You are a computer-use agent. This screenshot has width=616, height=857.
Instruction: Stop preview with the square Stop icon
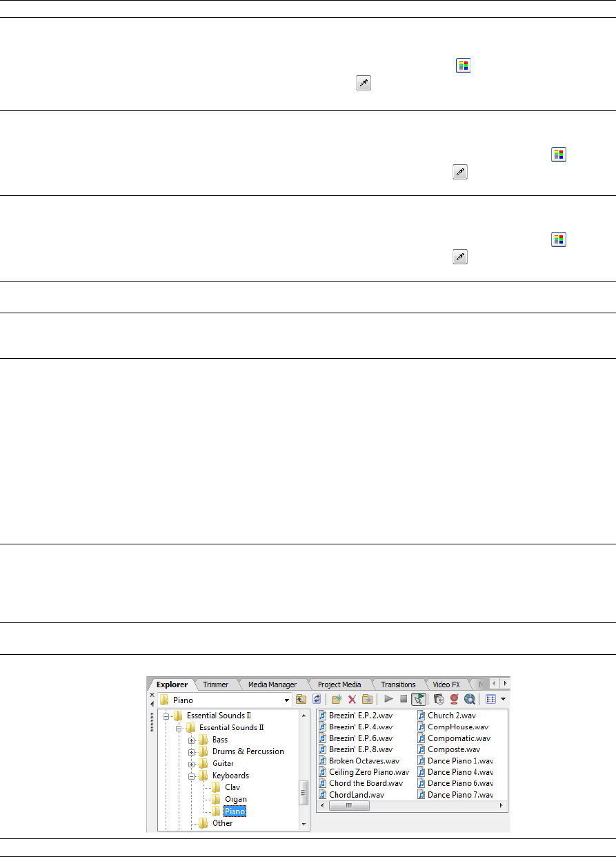coord(404,699)
